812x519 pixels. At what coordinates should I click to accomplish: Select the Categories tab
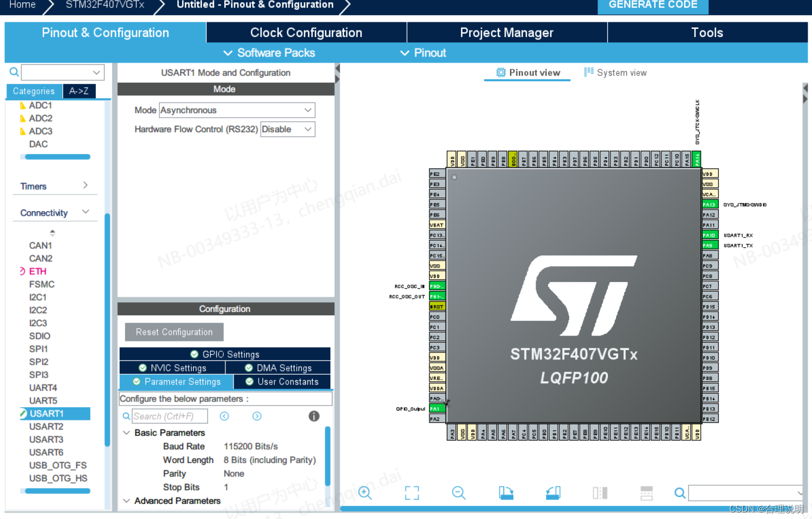point(34,91)
